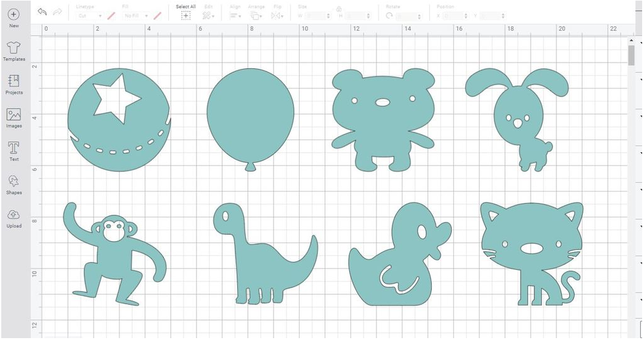Select the teddy bear shape
Image resolution: width=644 pixels, height=340 pixels.
coord(383,120)
